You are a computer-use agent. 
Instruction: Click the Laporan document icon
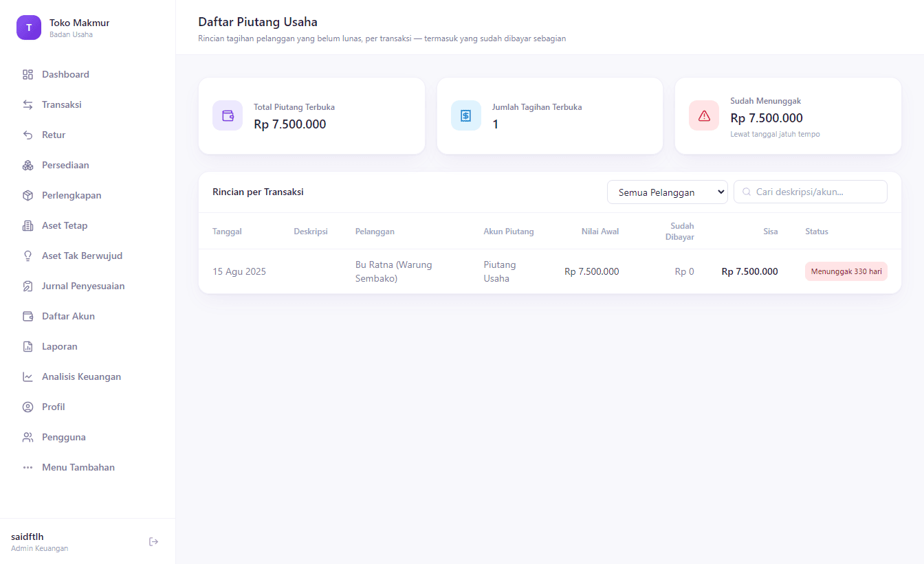[27, 346]
